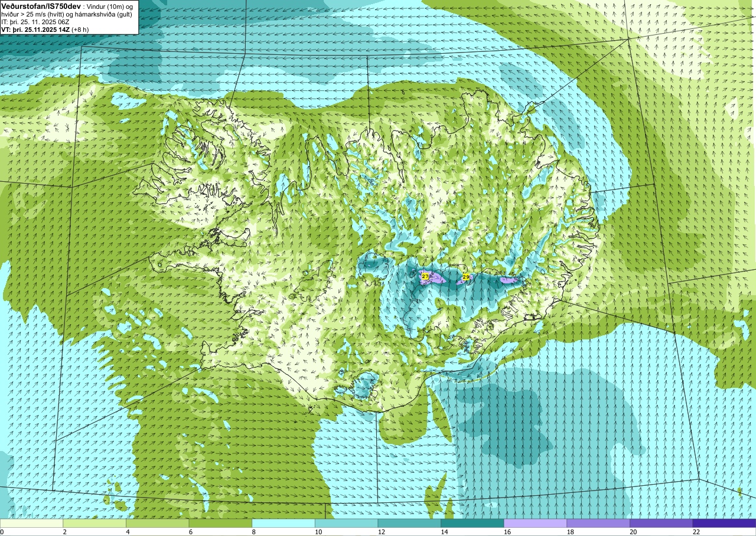This screenshot has width=756, height=536.
Task: Click the yellow 29 gust label
Action: (x=466, y=277)
